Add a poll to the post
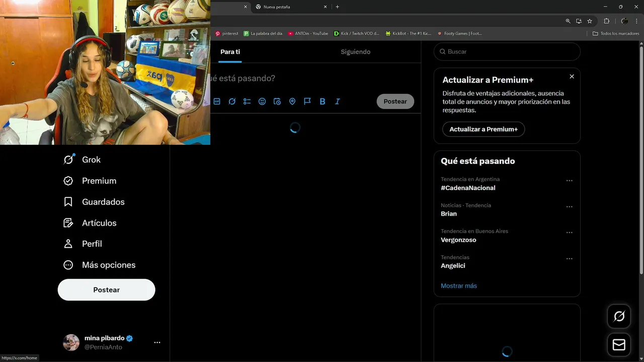644x362 pixels. click(x=247, y=101)
